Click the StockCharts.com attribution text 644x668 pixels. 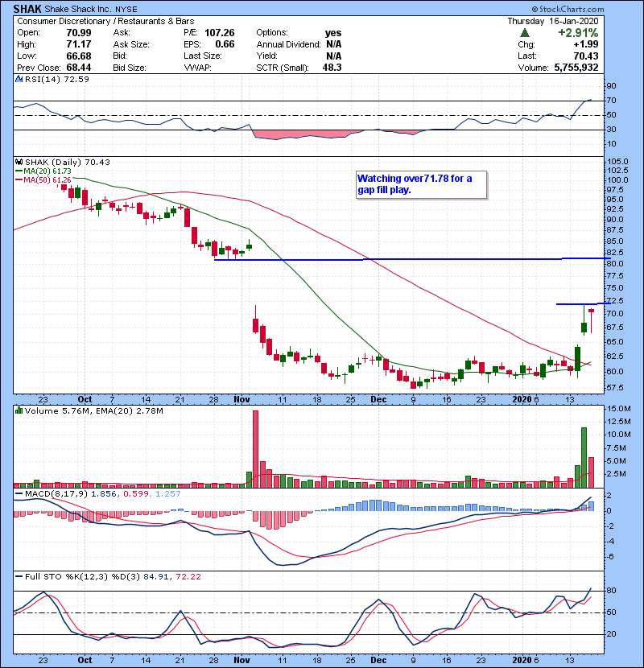pos(568,9)
